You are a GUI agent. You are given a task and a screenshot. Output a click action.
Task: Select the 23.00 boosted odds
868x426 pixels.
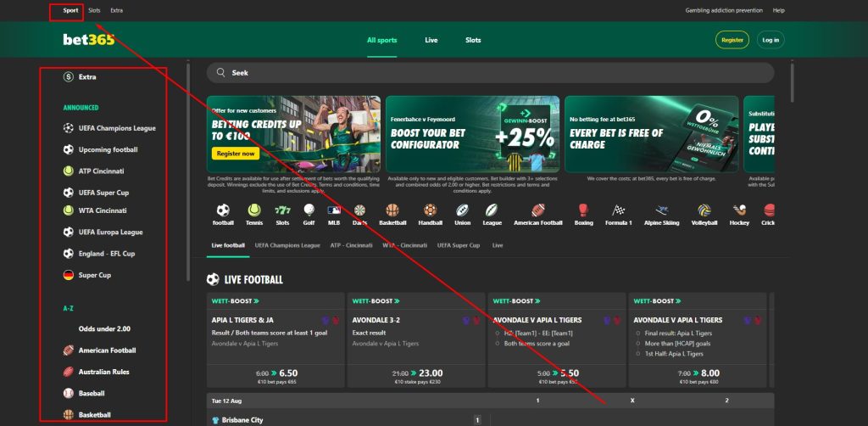(430, 373)
